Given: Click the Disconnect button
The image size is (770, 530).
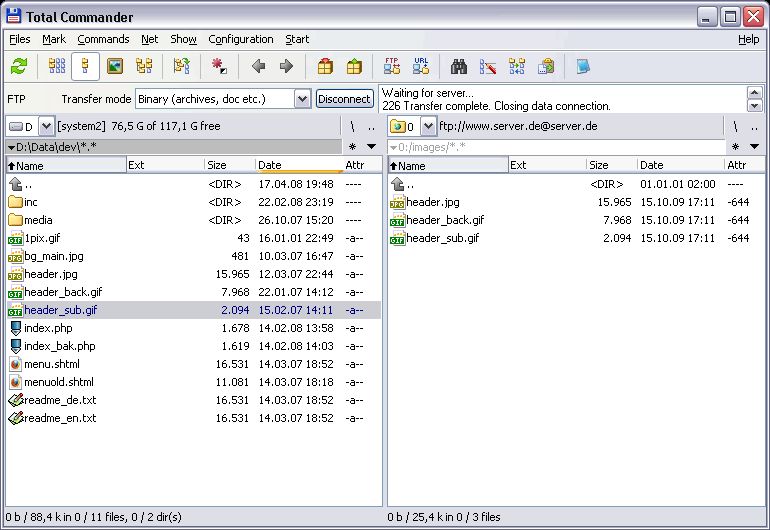Looking at the screenshot, I should [344, 99].
